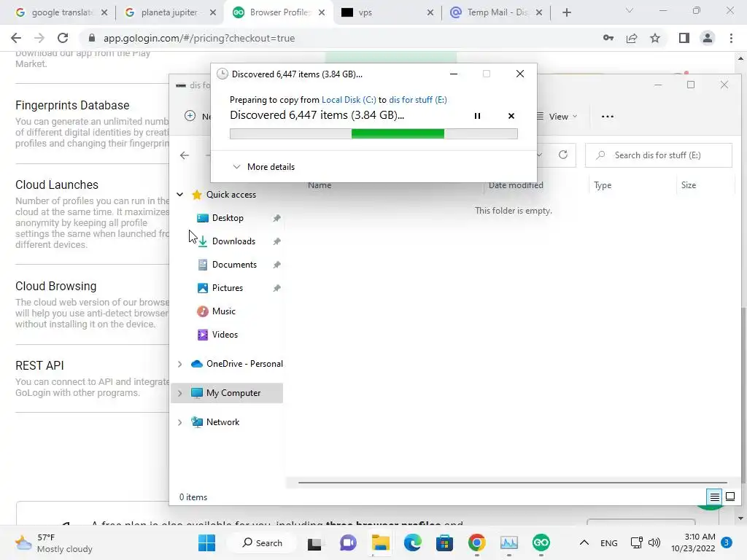Show hidden system tray icons

pos(584,542)
